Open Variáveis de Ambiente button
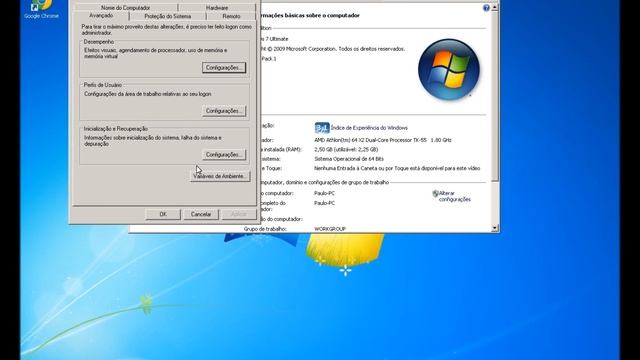640x360 pixels. click(220, 176)
